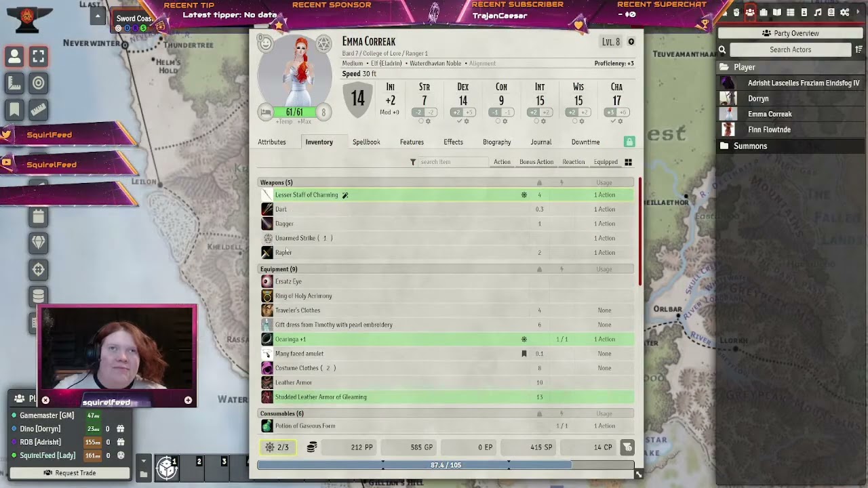868x488 pixels.
Task: Open the Actors directory sidebar tab
Action: point(750,12)
